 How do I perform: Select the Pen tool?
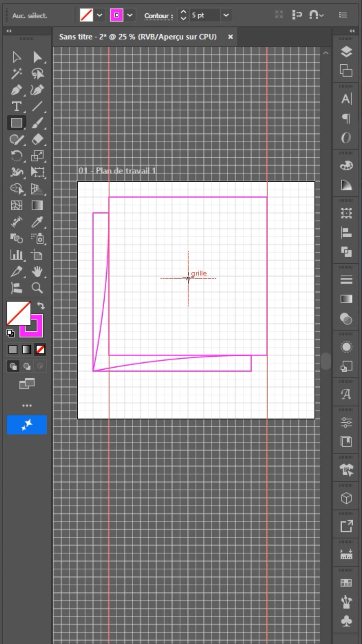tap(17, 90)
